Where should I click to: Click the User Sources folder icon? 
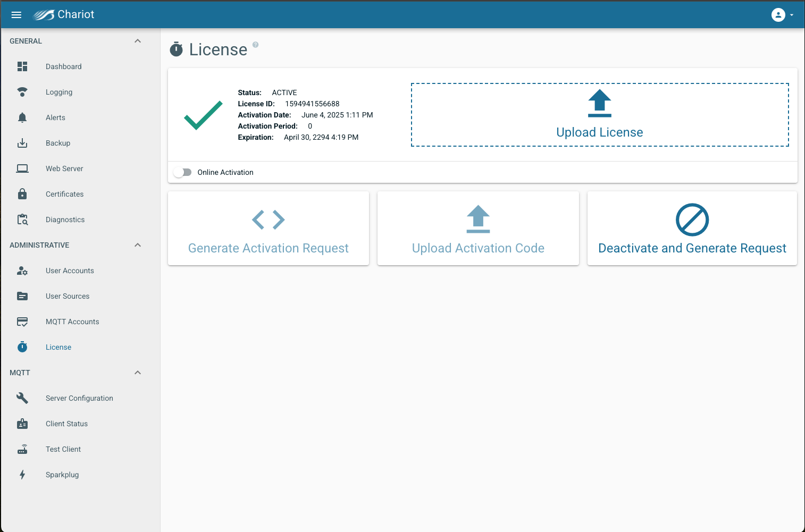(22, 296)
